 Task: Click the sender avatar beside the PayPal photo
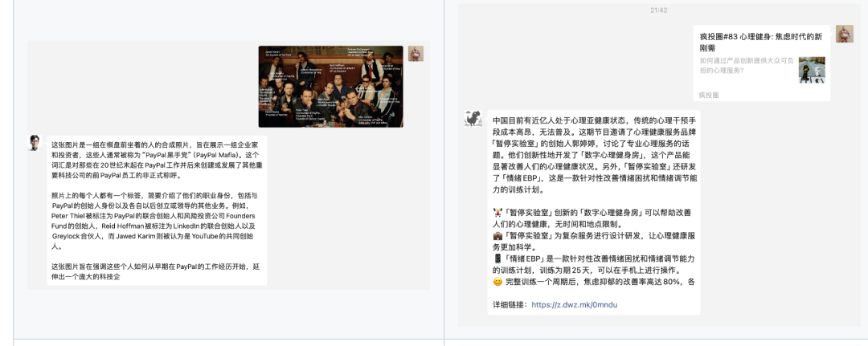[416, 54]
